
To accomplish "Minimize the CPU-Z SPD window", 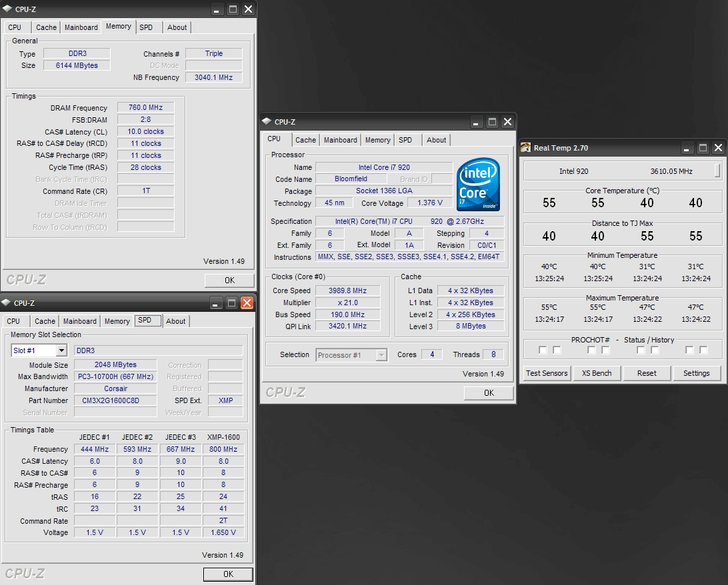I will pos(215,303).
